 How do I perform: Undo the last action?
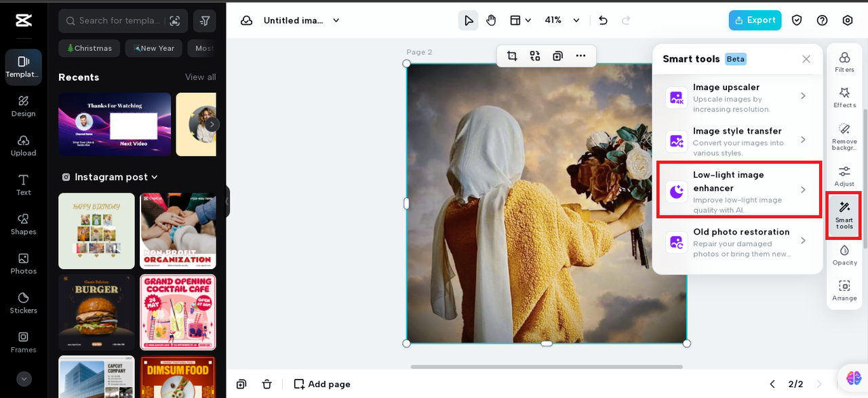point(603,20)
